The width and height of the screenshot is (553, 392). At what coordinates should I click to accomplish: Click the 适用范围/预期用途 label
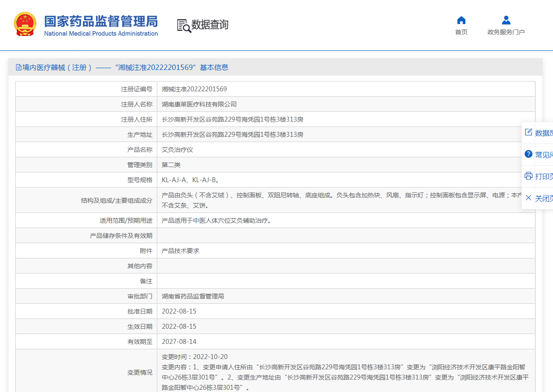(x=126, y=220)
